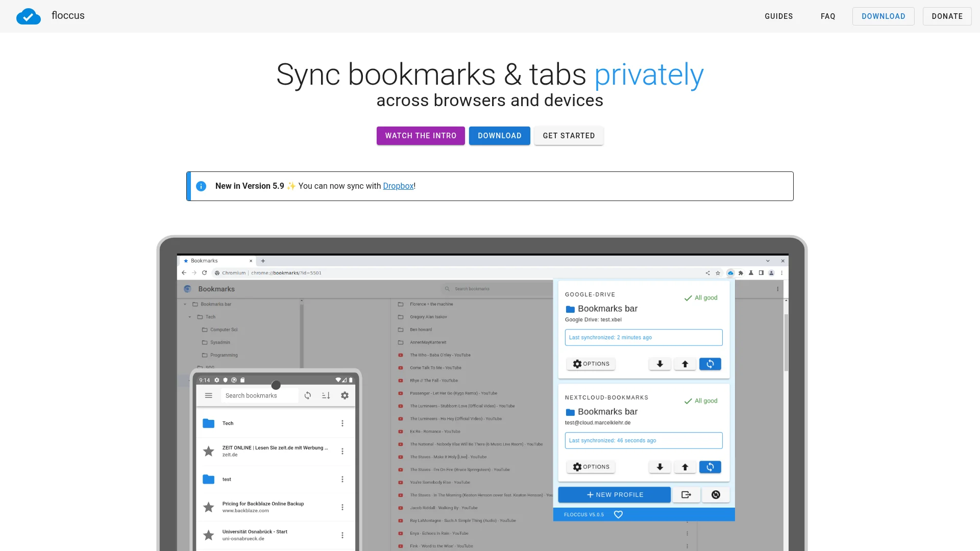Click the Nextcloud upload arrow icon
The image size is (980, 551).
coord(685,467)
